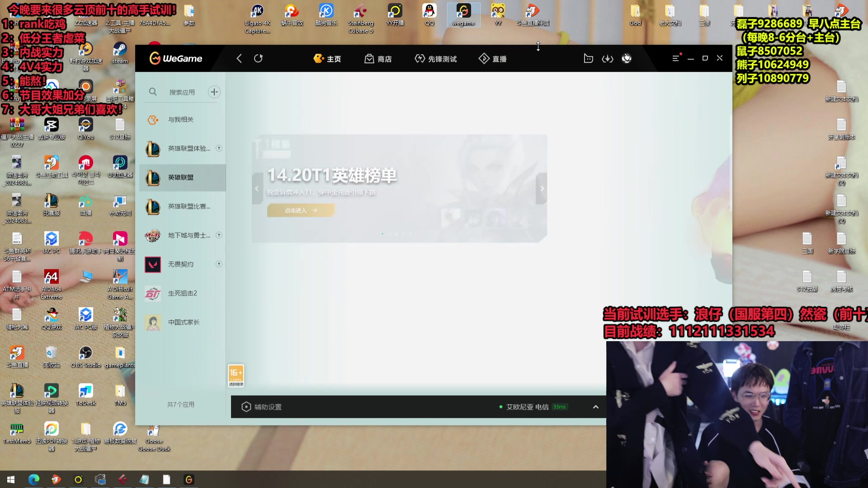868x488 pixels.
Task: Open AIDA64 Extreme desktop shortcut
Action: point(51,285)
